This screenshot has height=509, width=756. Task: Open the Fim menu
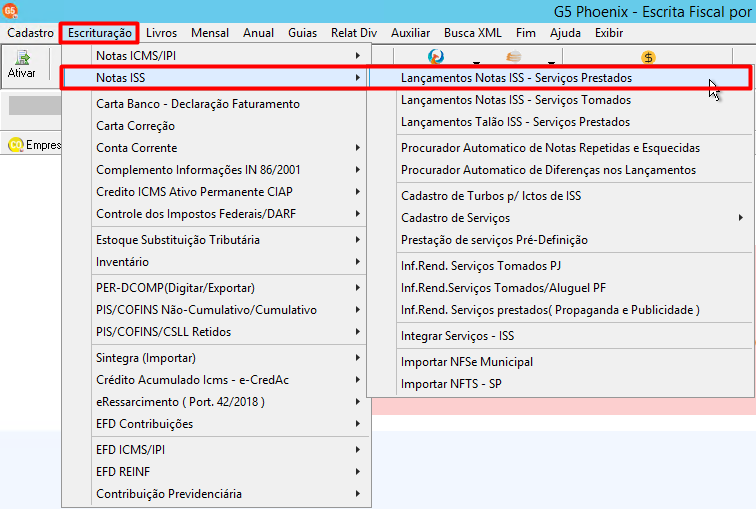coord(526,33)
